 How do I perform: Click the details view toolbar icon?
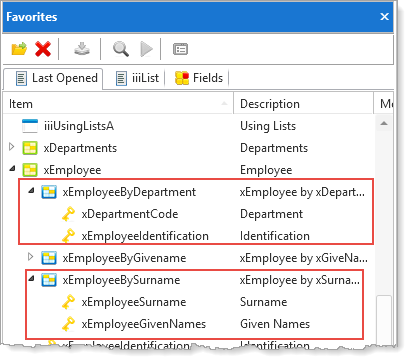coord(180,49)
